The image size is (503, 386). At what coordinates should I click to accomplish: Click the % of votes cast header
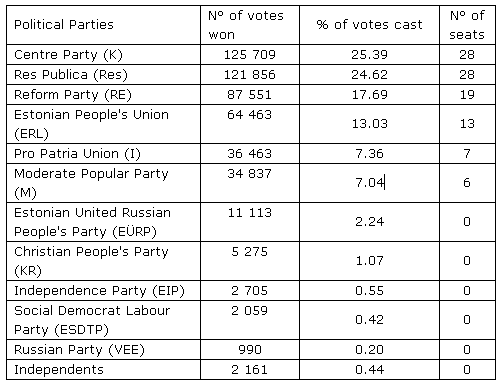click(369, 25)
